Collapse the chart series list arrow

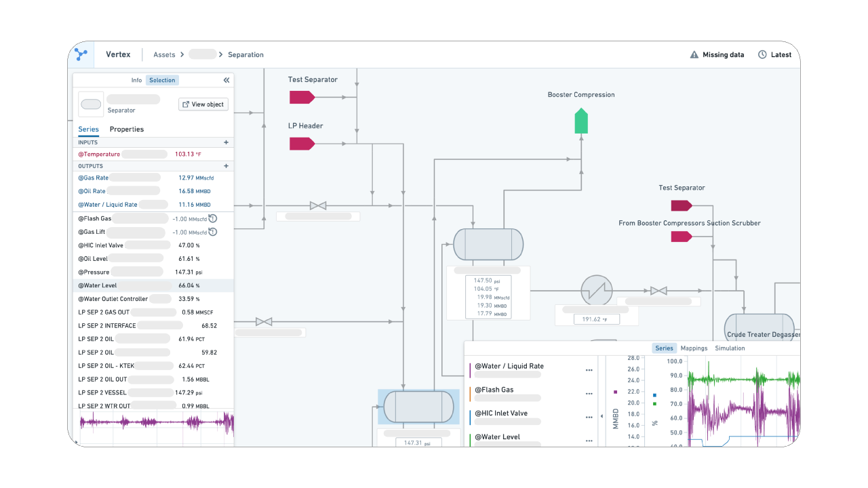(602, 416)
